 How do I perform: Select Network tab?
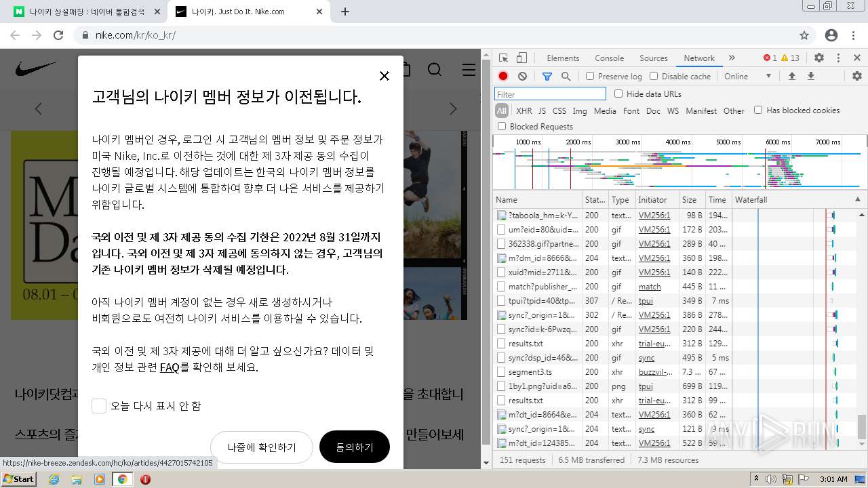coord(699,58)
